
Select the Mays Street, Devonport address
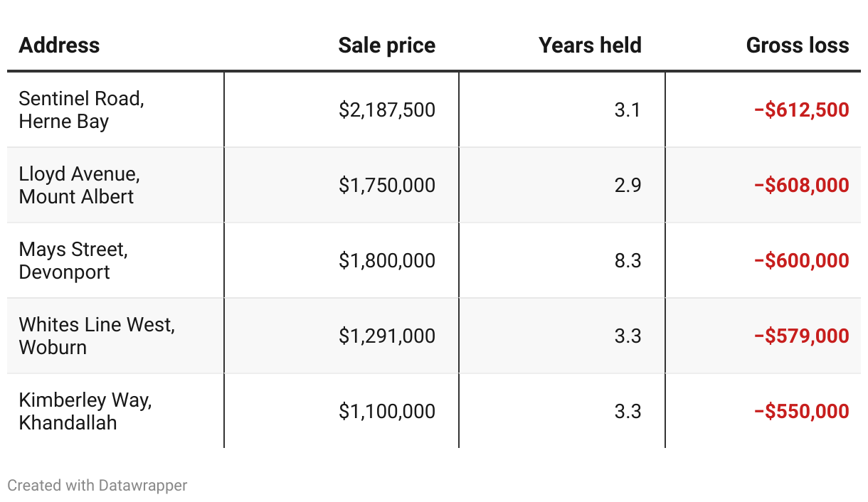tap(73, 260)
